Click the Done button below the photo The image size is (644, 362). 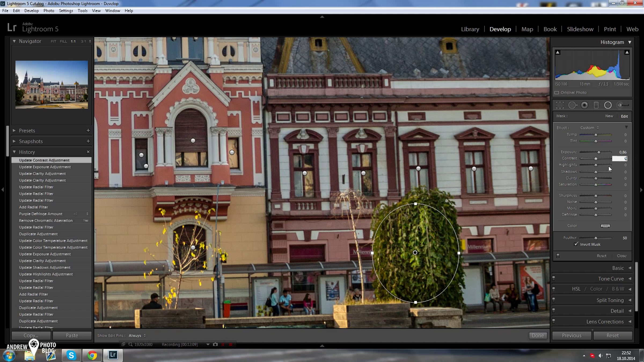pos(538,335)
